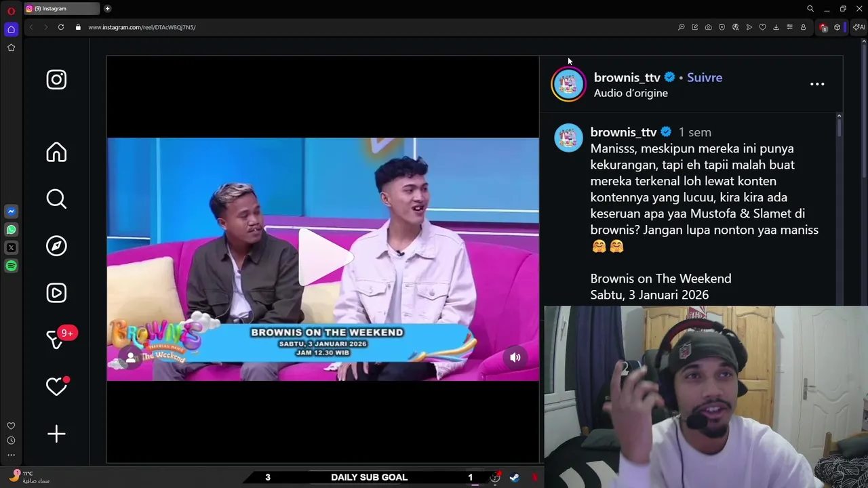
Task: Click the zoom magnifier in address bar
Action: [682, 27]
